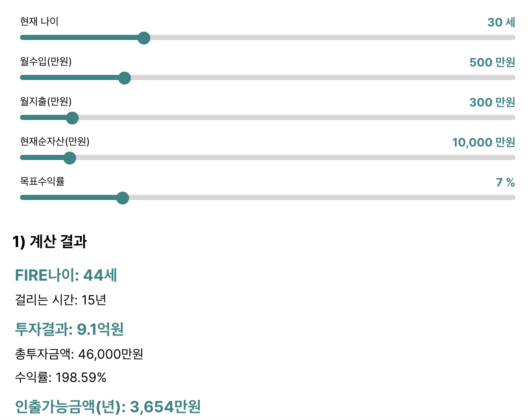The height and width of the screenshot is (420, 531).
Task: Adjust the 월수입(만원) slider
Action: tap(125, 77)
